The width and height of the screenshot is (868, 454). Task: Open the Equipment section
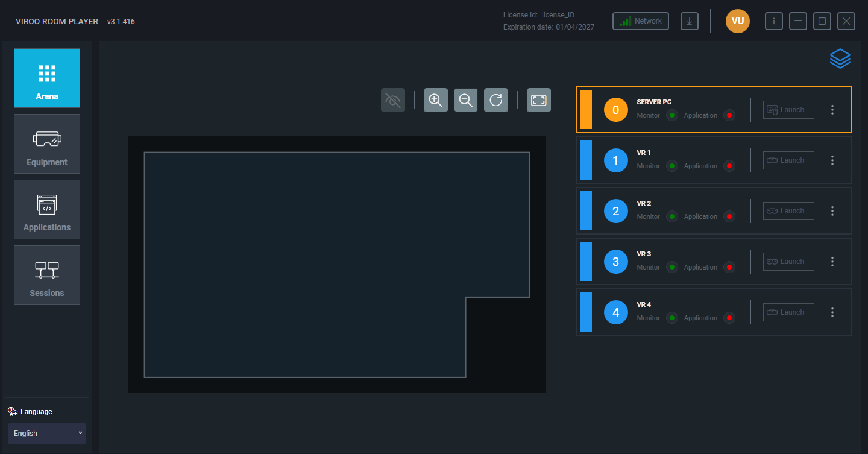(47, 143)
